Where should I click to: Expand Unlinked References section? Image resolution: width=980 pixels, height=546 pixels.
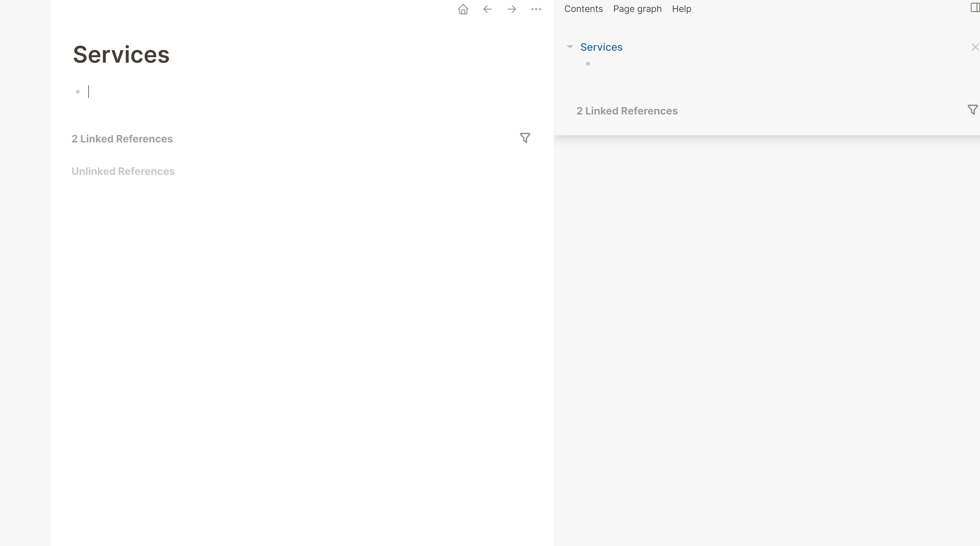tap(123, 171)
